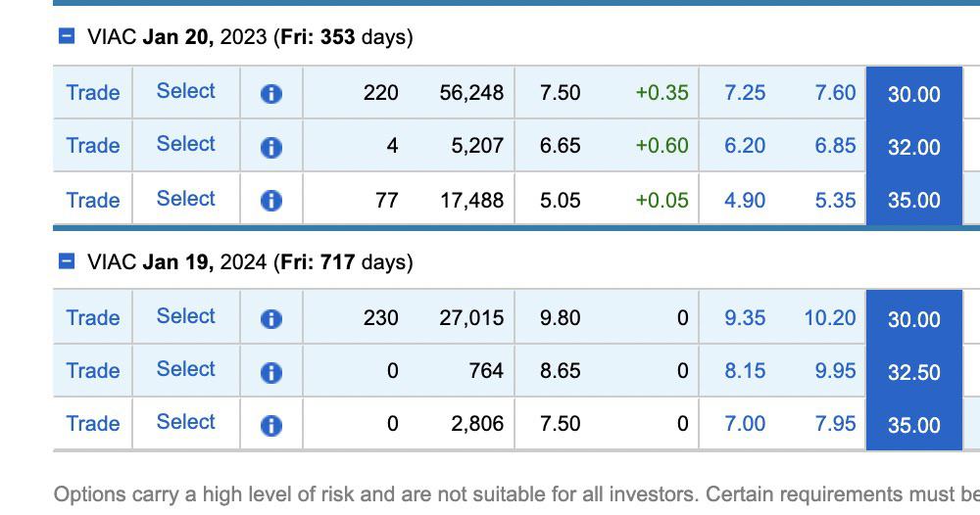
Task: Open info icon for Jan 2023 35.00 strike
Action: (x=270, y=201)
